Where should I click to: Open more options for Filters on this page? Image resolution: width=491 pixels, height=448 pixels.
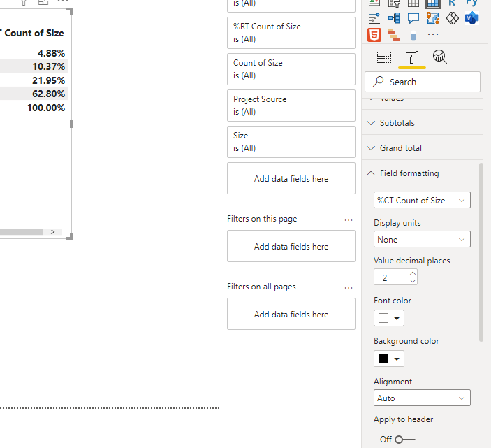349,220
